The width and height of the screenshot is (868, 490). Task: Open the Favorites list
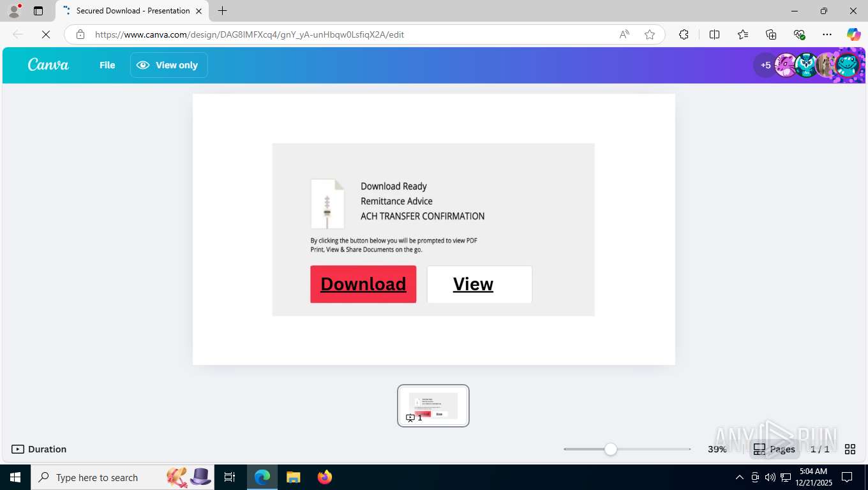(x=743, y=34)
